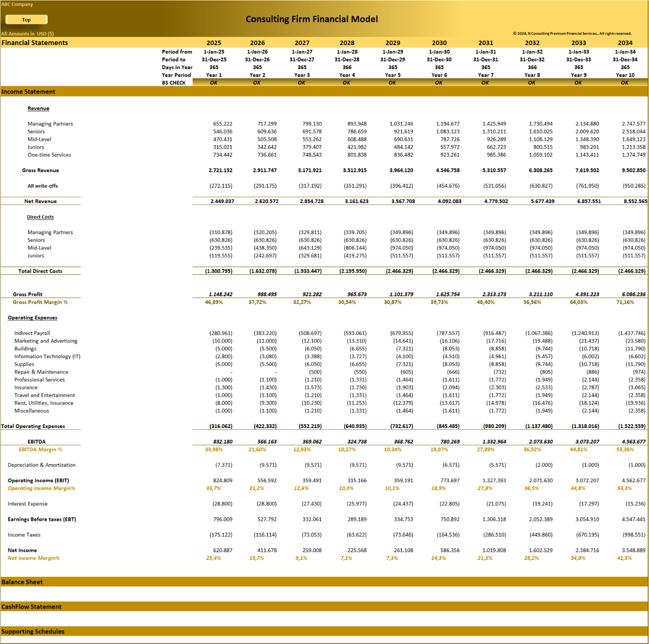Select the Operating Expenses heading

(32, 318)
